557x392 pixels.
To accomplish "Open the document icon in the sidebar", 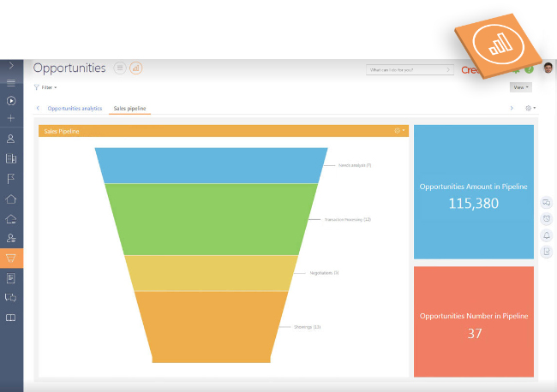I will [x=10, y=278].
